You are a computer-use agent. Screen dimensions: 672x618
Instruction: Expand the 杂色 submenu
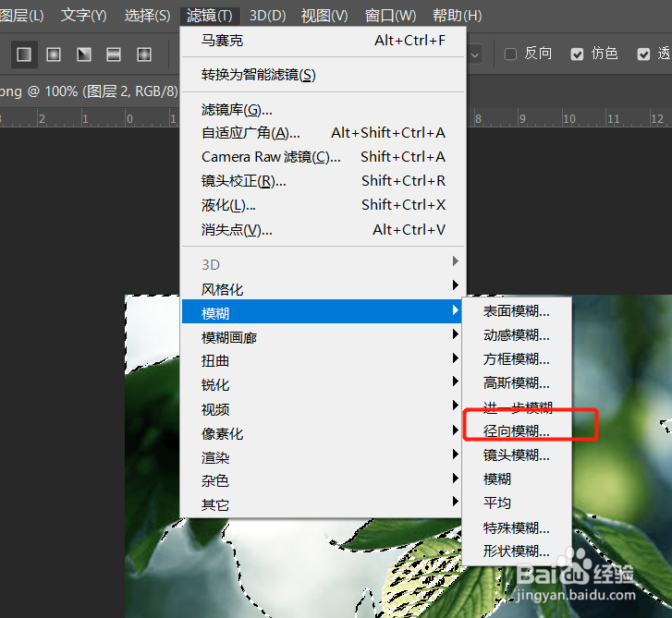(324, 480)
